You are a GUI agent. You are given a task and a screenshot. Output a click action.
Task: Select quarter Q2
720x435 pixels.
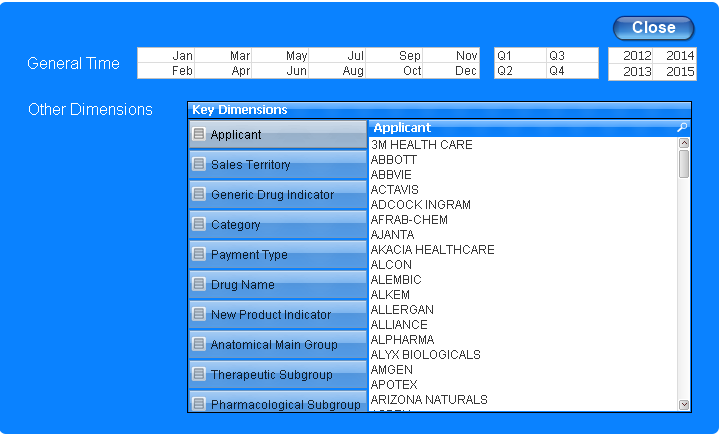[520, 71]
